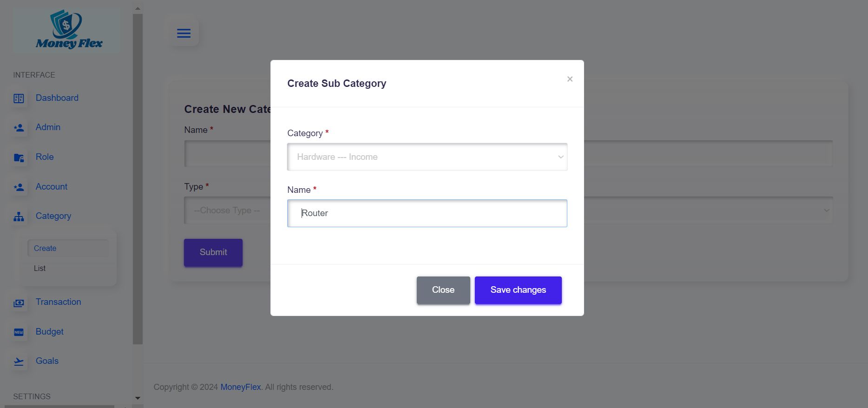Click the Category hierarchy icon
This screenshot has width=868, height=408.
(x=19, y=217)
